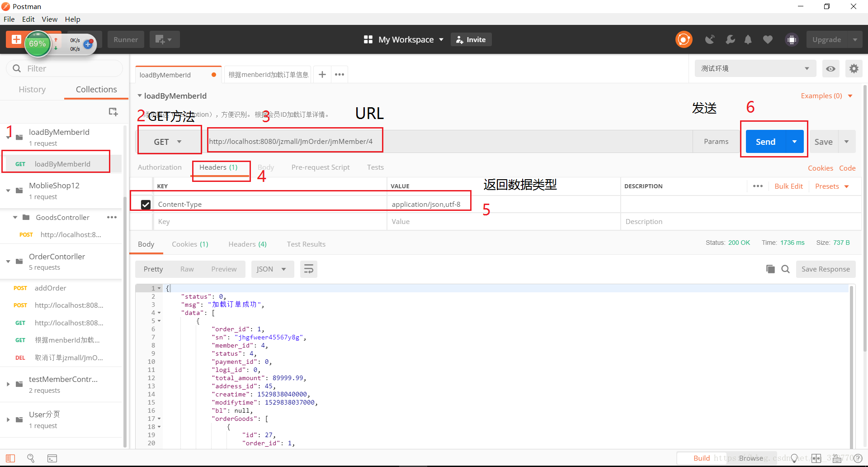The image size is (868, 467).
Task: Click Save Response button
Action: (x=826, y=269)
